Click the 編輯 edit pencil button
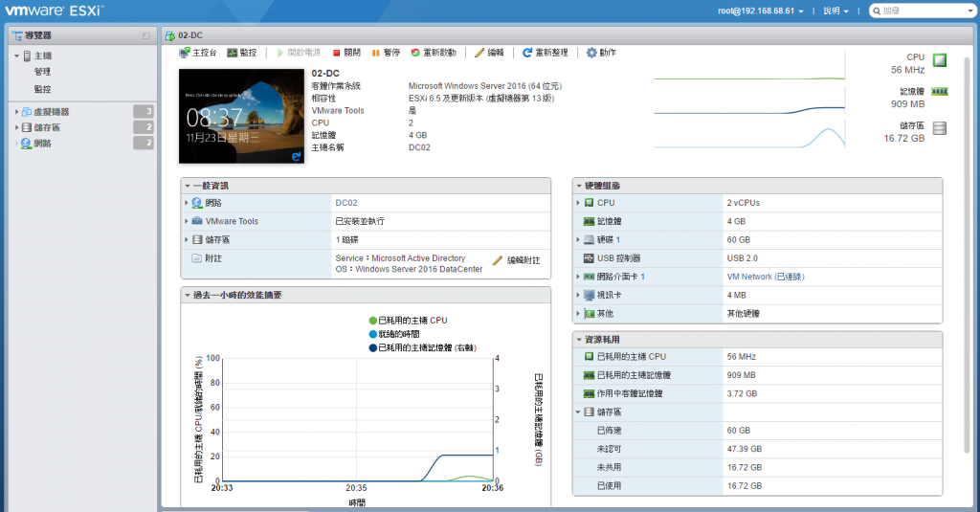The height and width of the screenshot is (512, 980). (x=489, y=53)
